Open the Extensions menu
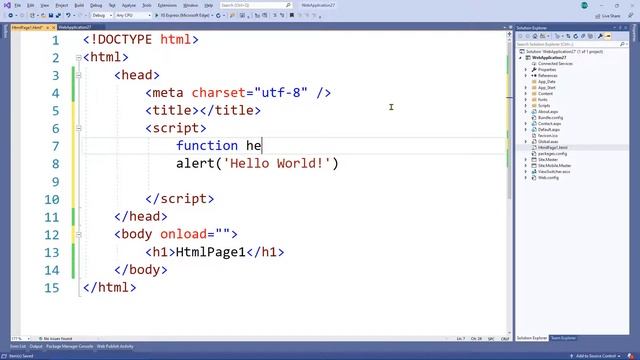The height and width of the screenshot is (360, 640). click(167, 6)
